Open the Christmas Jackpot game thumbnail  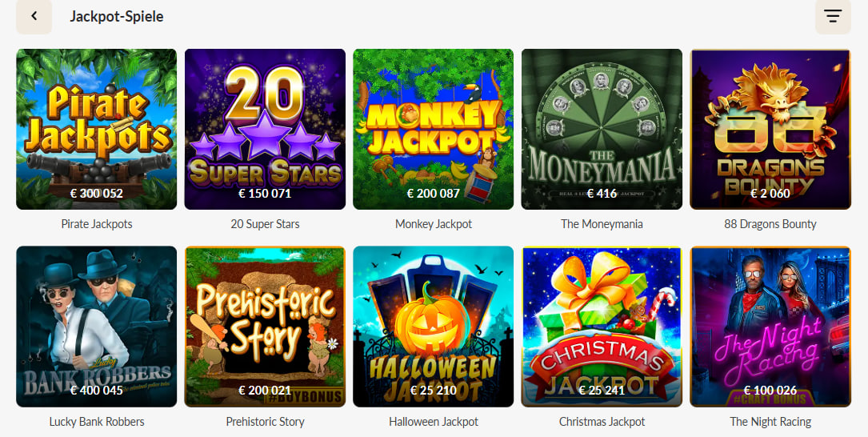click(x=602, y=326)
